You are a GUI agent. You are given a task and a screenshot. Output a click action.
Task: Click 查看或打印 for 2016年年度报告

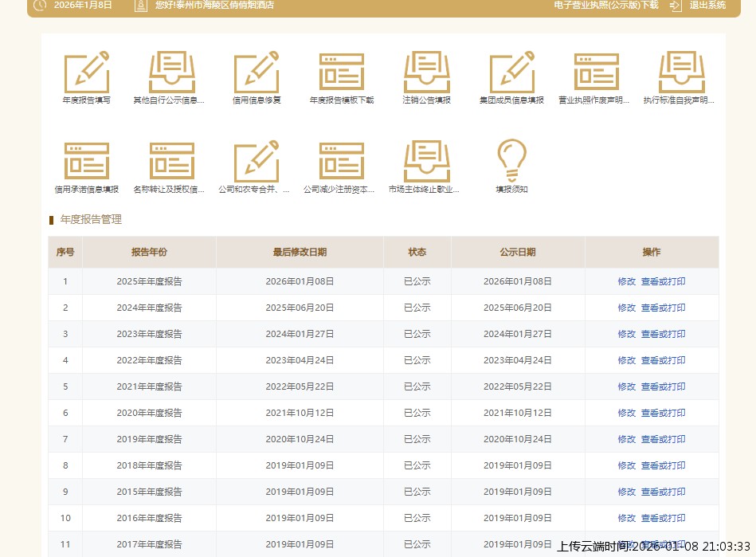point(663,518)
